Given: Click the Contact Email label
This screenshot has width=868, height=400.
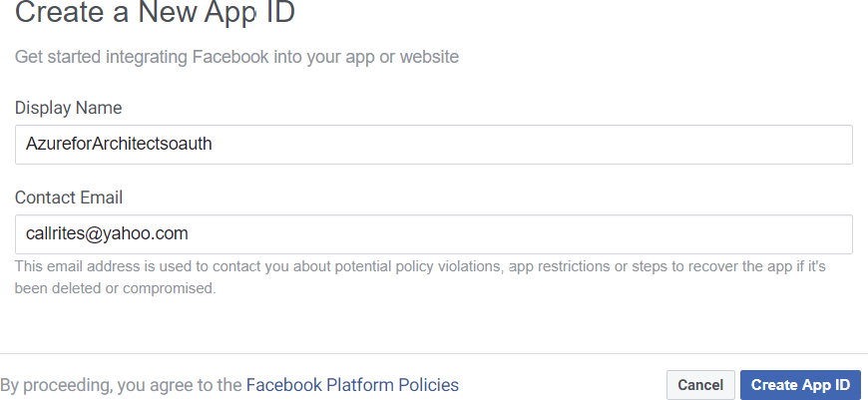Looking at the screenshot, I should [69, 198].
